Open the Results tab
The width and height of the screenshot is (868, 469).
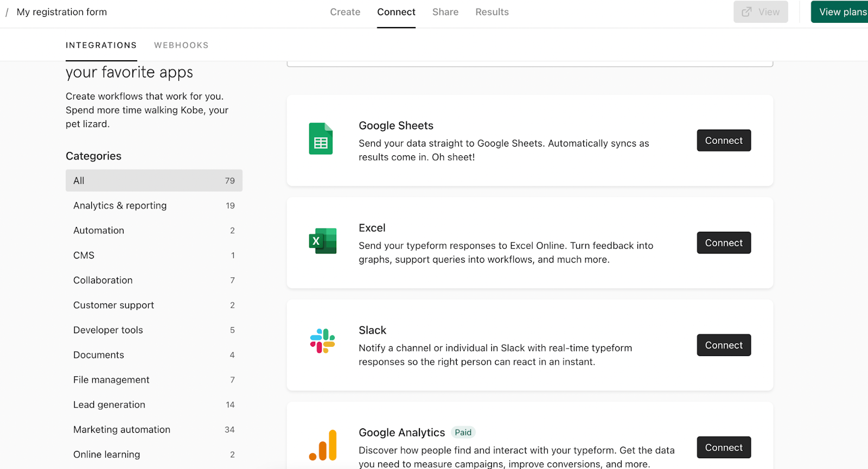[492, 12]
